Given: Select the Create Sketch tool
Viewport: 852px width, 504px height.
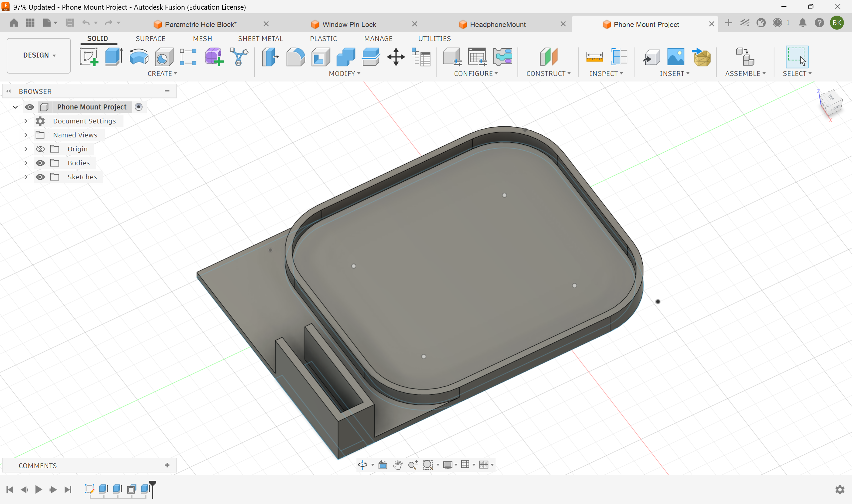Looking at the screenshot, I should point(89,57).
